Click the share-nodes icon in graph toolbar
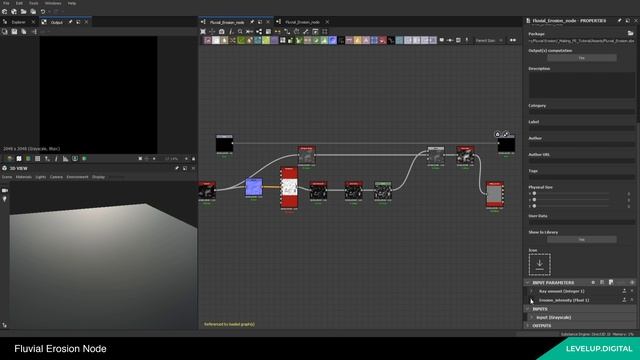The height and width of the screenshot is (360, 640). click(x=259, y=31)
